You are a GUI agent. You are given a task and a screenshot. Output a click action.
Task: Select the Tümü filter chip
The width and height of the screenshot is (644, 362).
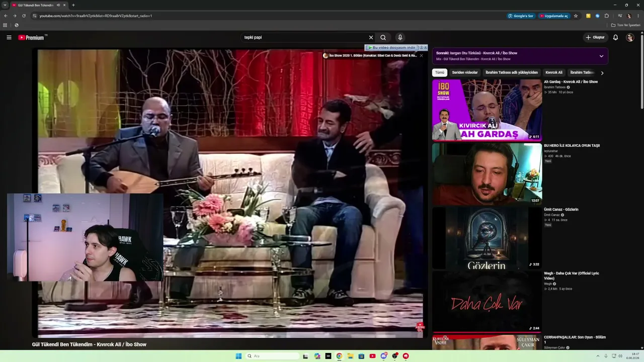coord(440,72)
